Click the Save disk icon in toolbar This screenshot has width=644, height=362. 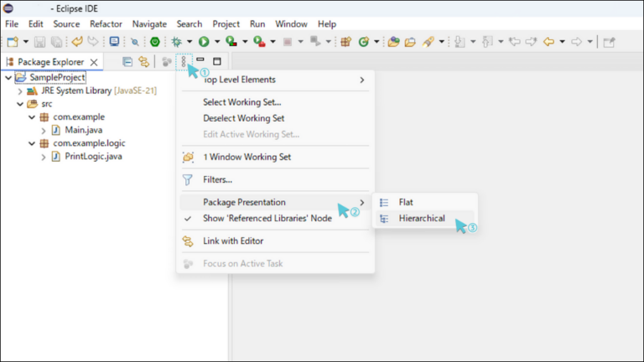(x=39, y=41)
